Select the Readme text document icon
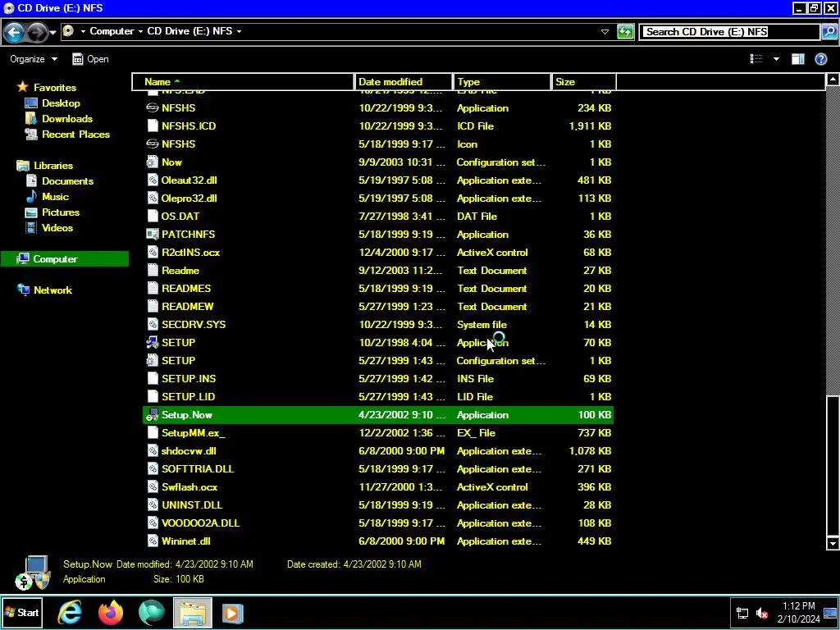Viewport: 840px width, 630px height. (x=153, y=271)
